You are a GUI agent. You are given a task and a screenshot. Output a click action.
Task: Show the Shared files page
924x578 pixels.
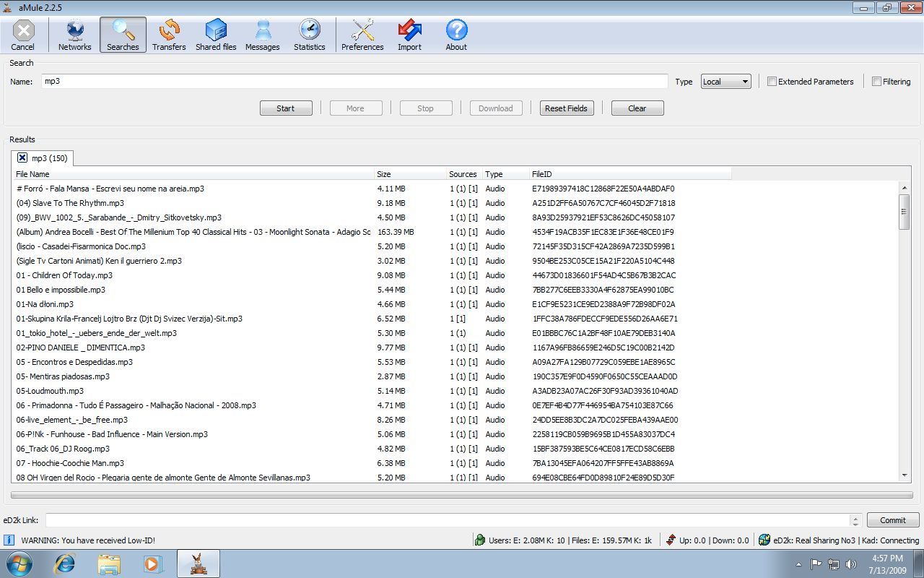(216, 35)
